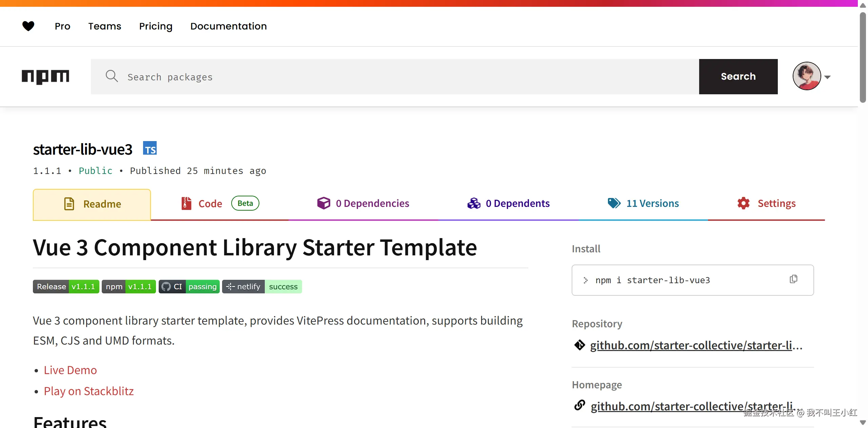Expand the account dropdown arrow
The image size is (868, 428).
(827, 77)
